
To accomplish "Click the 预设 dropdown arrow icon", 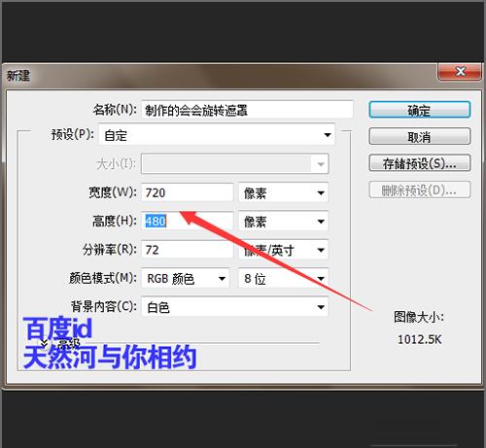I will (x=328, y=135).
